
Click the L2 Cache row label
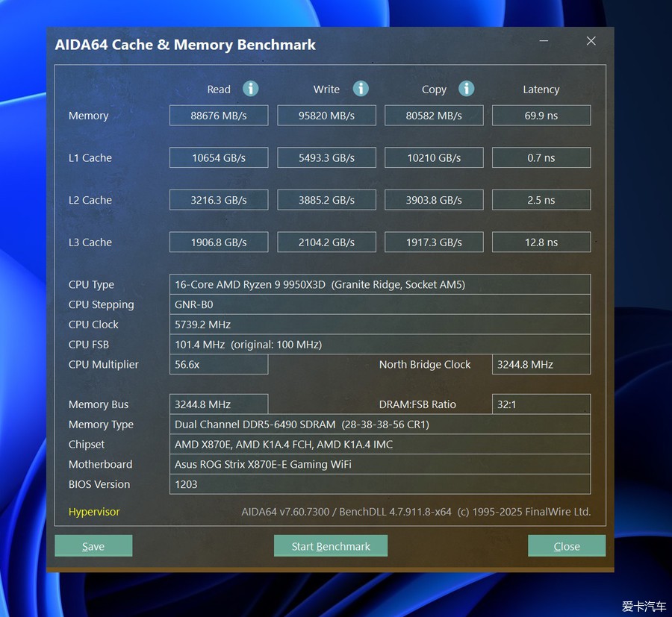(x=90, y=200)
